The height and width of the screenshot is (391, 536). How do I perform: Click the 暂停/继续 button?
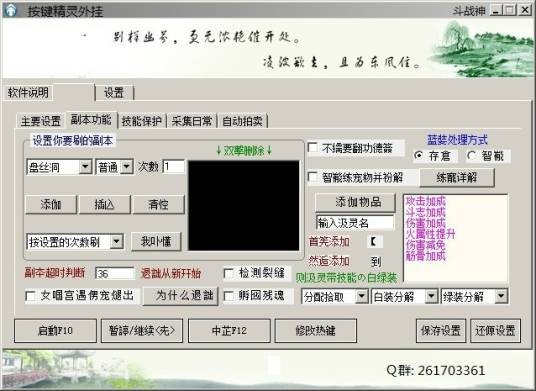point(142,331)
